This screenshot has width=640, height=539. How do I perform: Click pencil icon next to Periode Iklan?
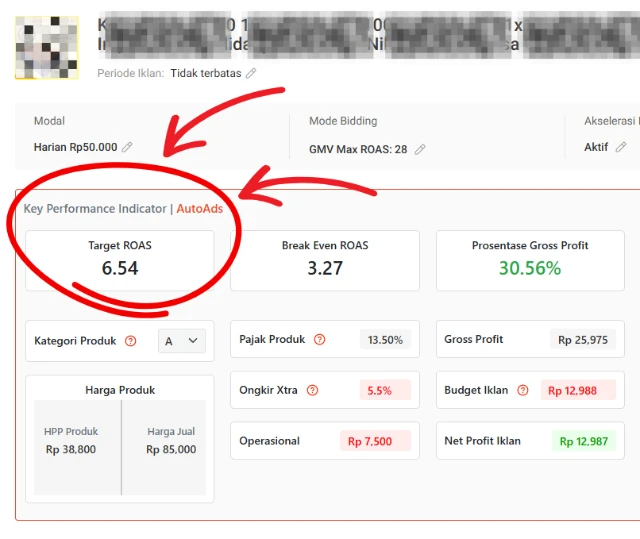point(251,73)
